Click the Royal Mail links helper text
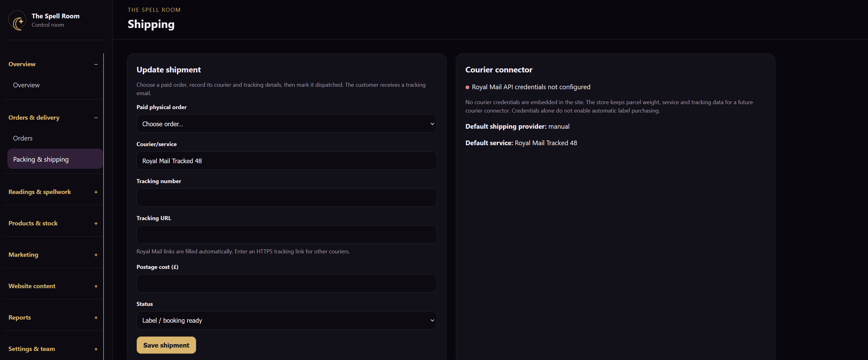The height and width of the screenshot is (360, 868). pyautogui.click(x=243, y=252)
